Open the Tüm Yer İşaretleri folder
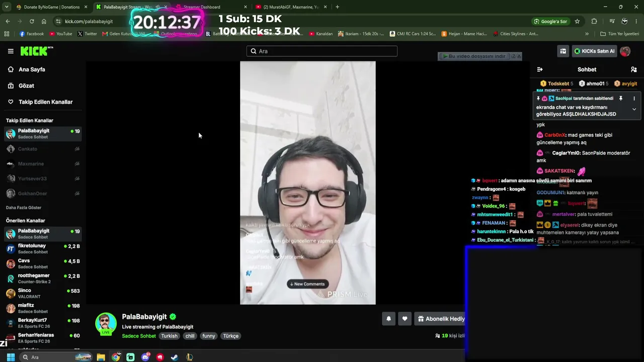 [620, 34]
